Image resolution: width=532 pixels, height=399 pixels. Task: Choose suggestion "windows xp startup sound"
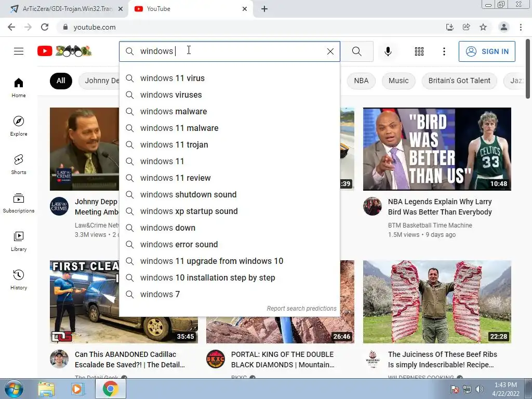point(229,211)
